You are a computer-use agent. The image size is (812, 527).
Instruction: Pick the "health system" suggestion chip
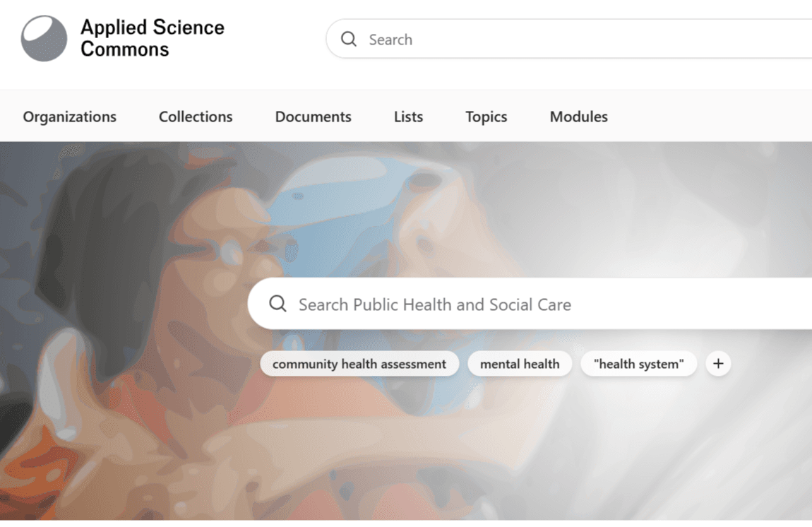638,364
